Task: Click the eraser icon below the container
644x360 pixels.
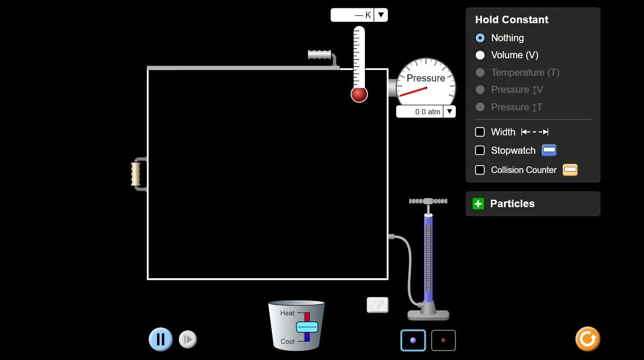Action: coord(377,305)
